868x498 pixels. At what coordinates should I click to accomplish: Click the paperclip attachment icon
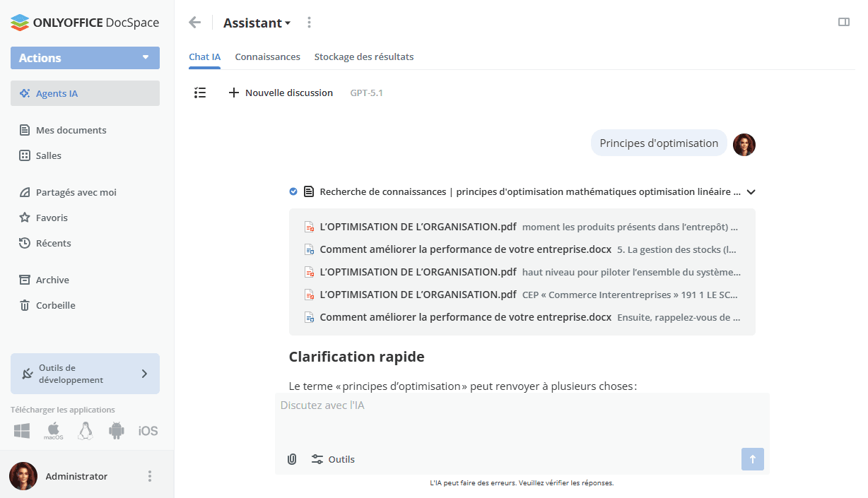click(x=292, y=459)
